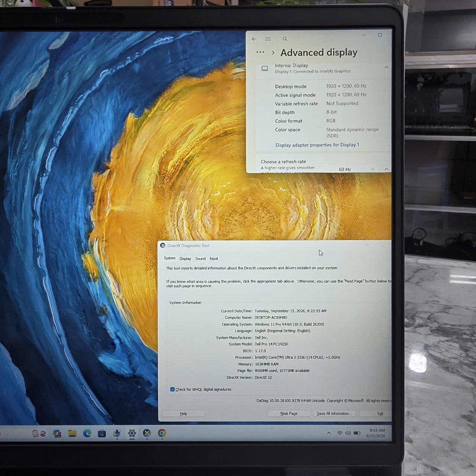Collapse the Choose a refresh rate section

[387, 169]
